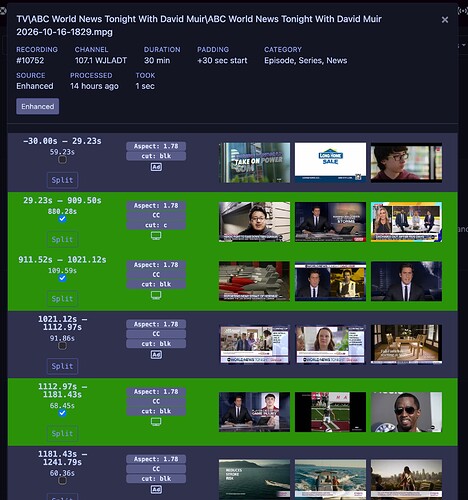Open the football field thumbnail

tap(330, 412)
